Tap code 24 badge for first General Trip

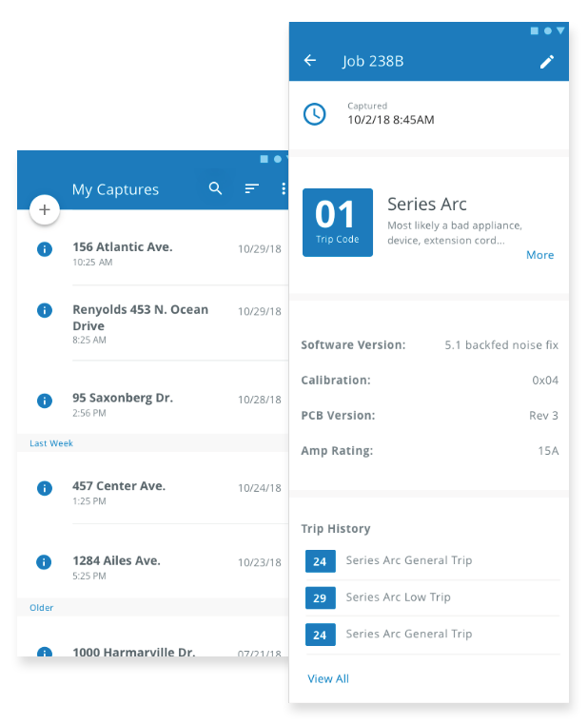[320, 561]
